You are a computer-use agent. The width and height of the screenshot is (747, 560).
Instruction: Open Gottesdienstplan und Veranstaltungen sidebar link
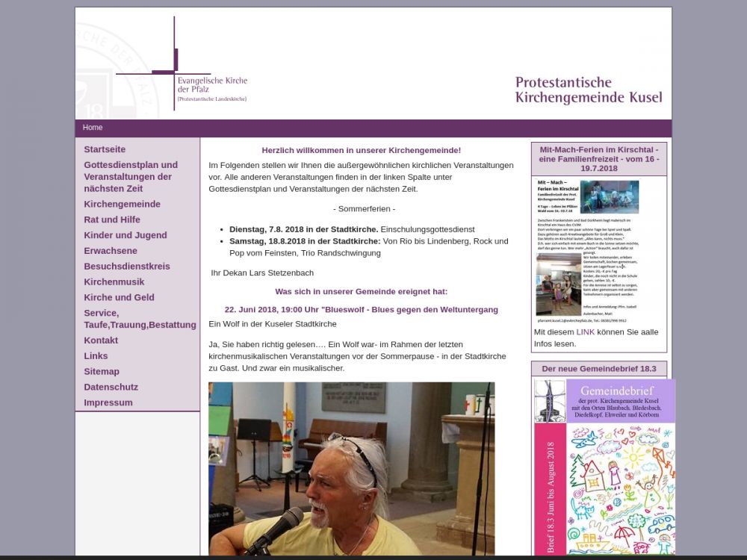pyautogui.click(x=131, y=177)
